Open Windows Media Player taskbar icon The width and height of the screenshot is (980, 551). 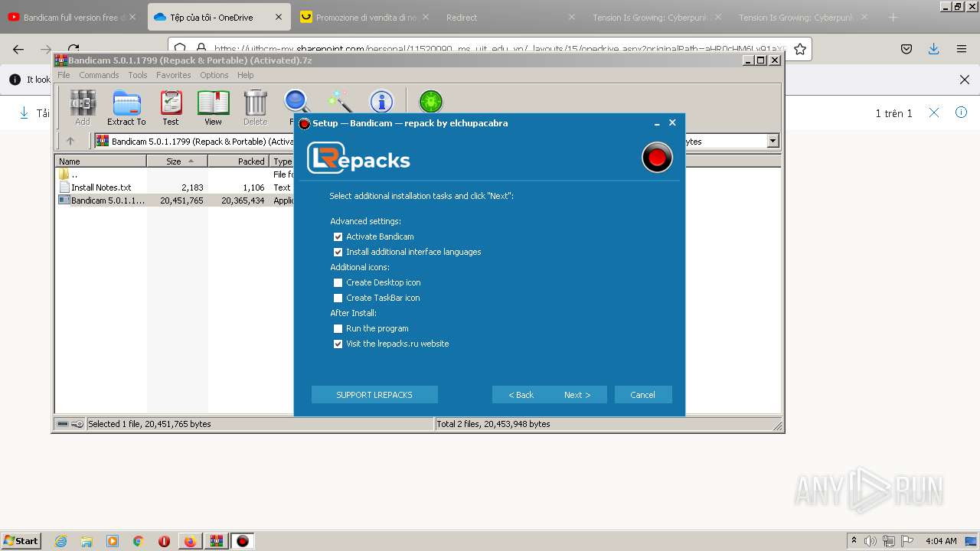tap(113, 541)
